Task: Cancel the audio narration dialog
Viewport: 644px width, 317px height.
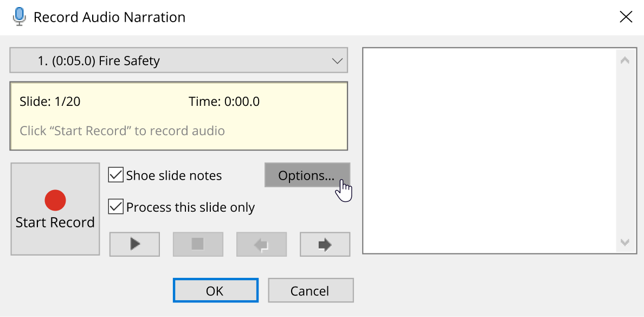Action: 310,290
